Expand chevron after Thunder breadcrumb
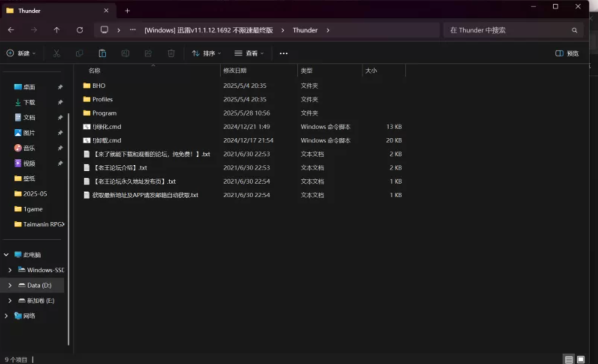This screenshot has width=598, height=364. (x=328, y=30)
